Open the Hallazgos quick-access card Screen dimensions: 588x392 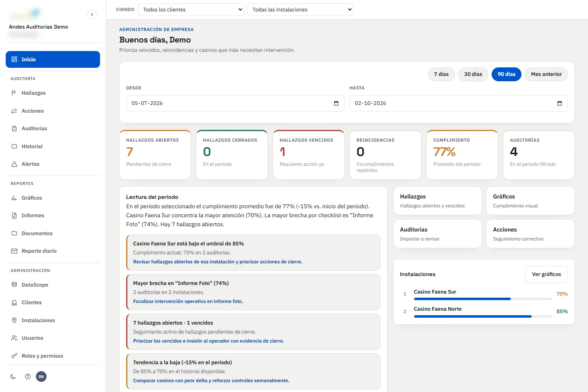point(437,201)
